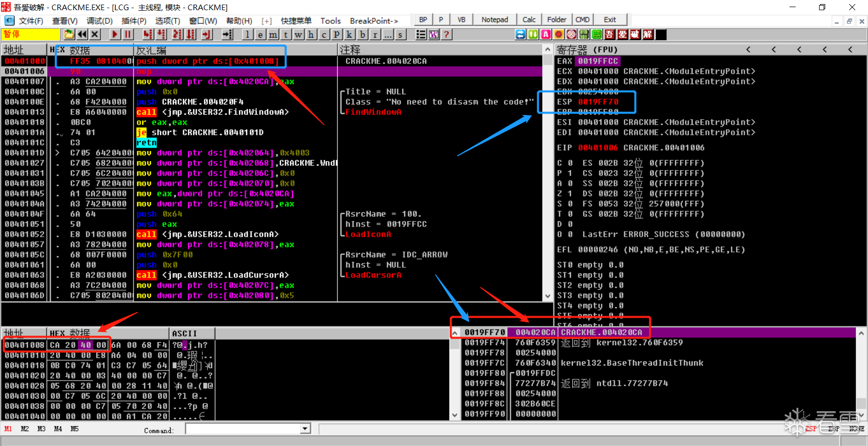Open a file with the folder icon
Image resolution: width=868 pixels, height=446 pixels.
pos(69,34)
